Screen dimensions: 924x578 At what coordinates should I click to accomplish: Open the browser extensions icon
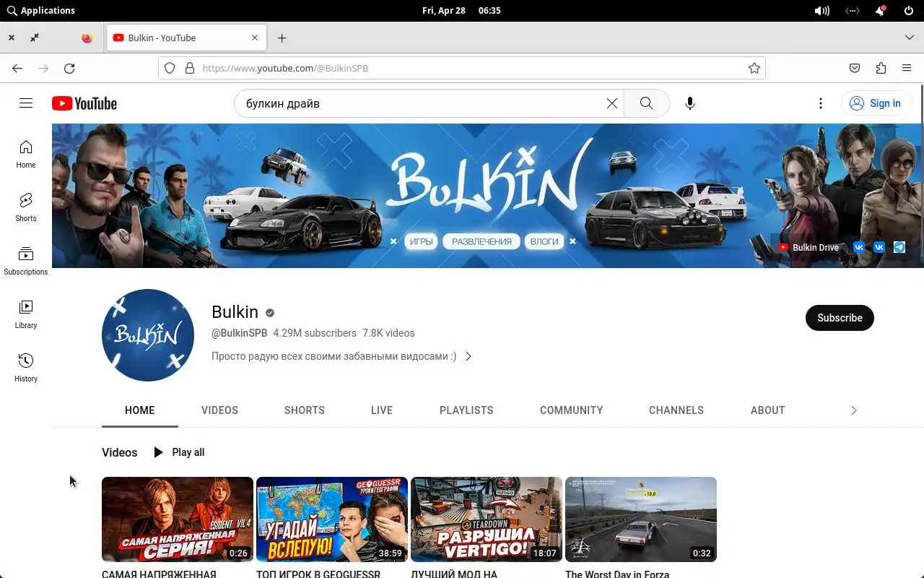tap(881, 68)
